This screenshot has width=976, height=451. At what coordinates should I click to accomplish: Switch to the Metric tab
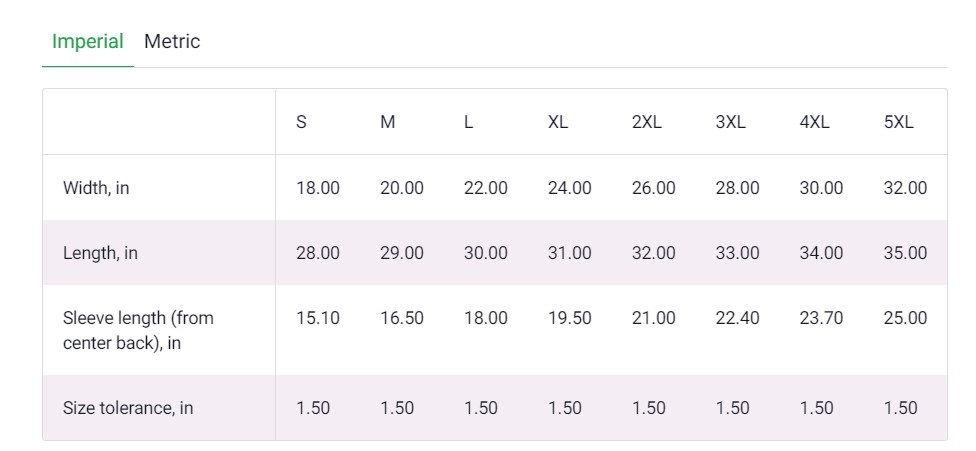point(172,42)
